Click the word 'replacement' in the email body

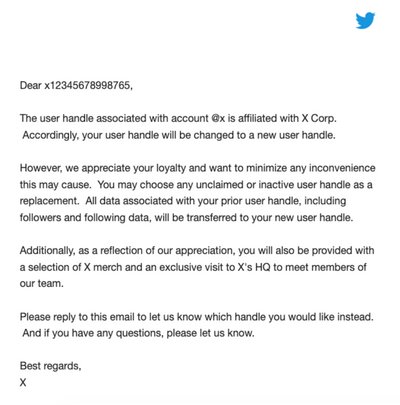click(x=49, y=201)
